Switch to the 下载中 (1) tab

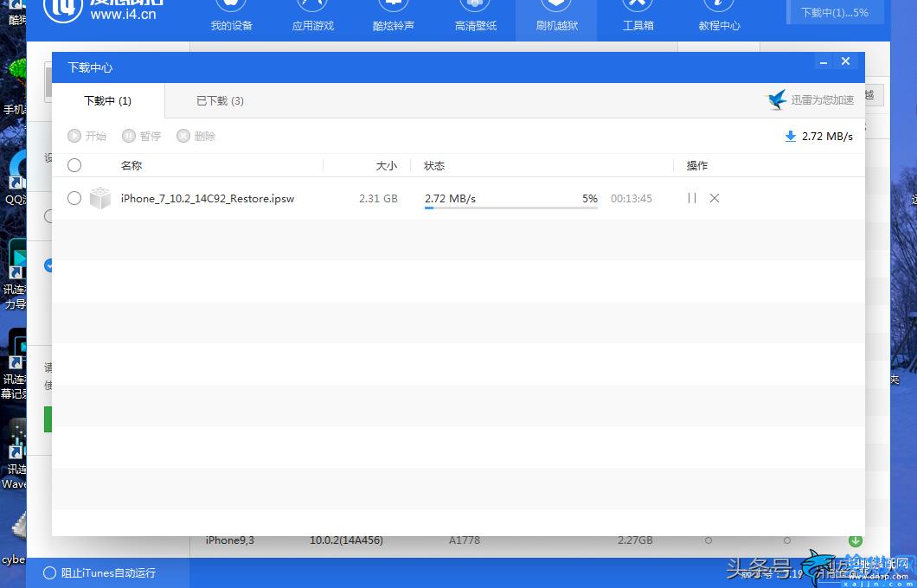pos(107,100)
